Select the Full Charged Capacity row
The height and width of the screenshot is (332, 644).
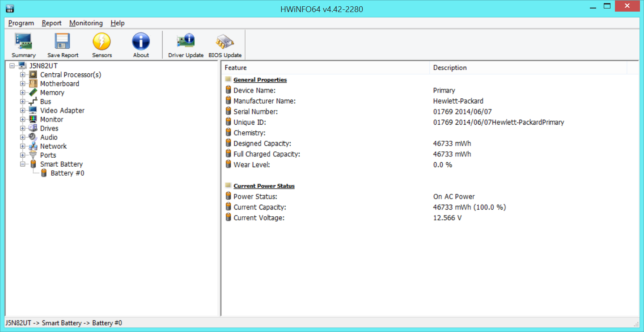430,154
